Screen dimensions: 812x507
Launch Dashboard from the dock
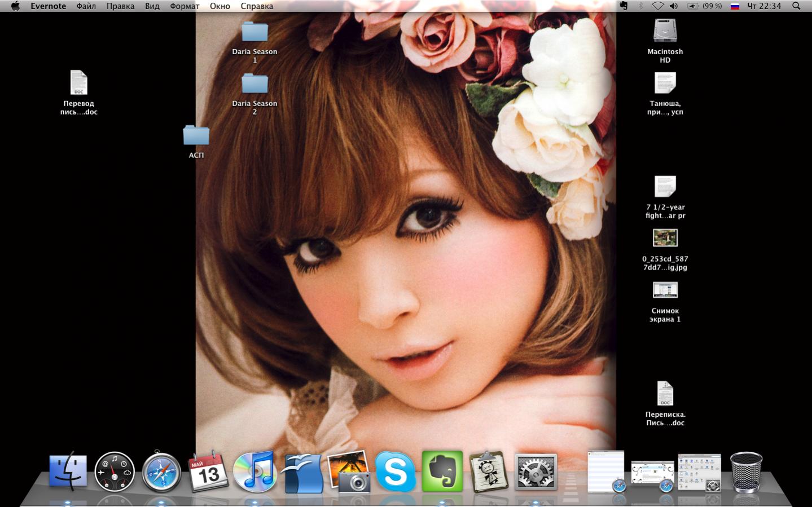(115, 471)
